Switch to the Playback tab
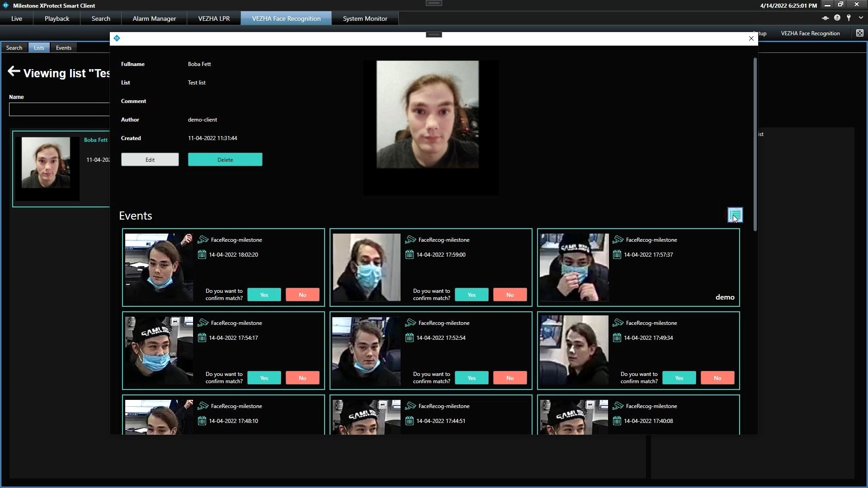This screenshot has height=488, width=868. [x=57, y=19]
